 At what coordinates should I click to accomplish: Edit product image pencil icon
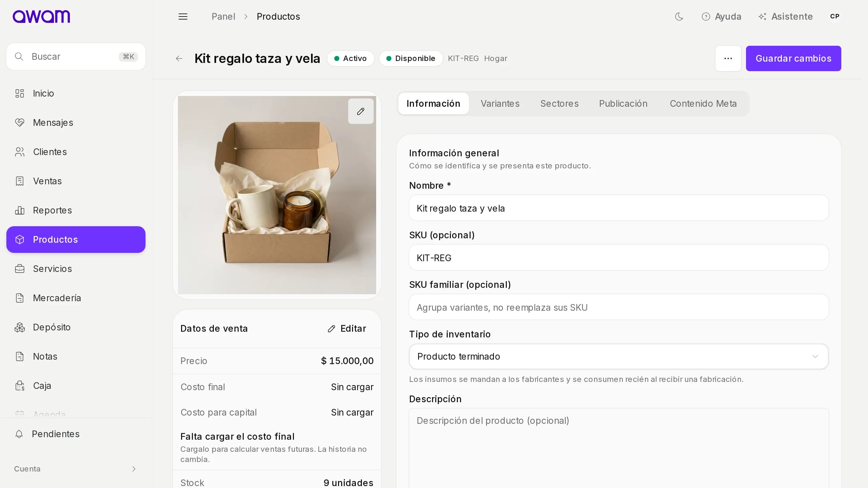coord(361,112)
